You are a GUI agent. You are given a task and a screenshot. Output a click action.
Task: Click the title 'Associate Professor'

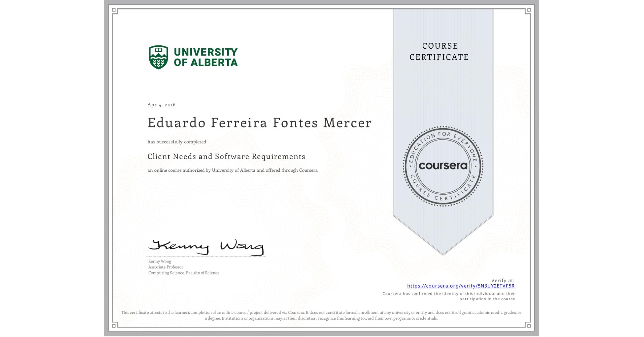point(166,267)
